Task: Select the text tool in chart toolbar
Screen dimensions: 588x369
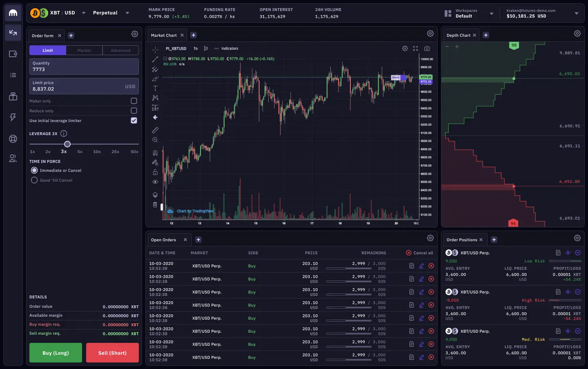Action: point(155,88)
